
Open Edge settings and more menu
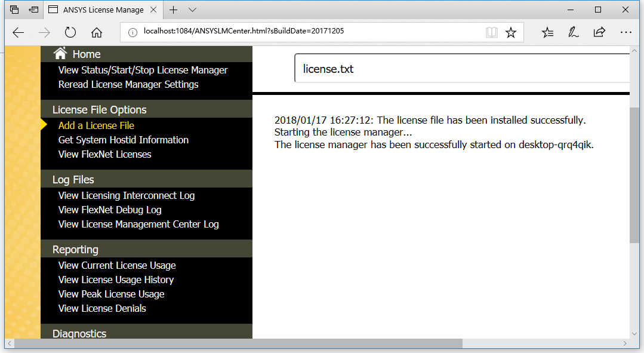pyautogui.click(x=626, y=32)
